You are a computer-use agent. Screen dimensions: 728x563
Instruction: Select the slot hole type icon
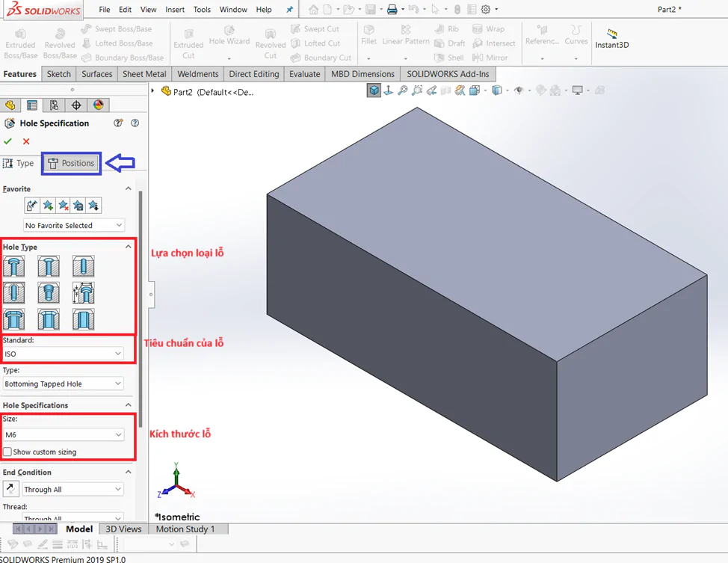84,319
